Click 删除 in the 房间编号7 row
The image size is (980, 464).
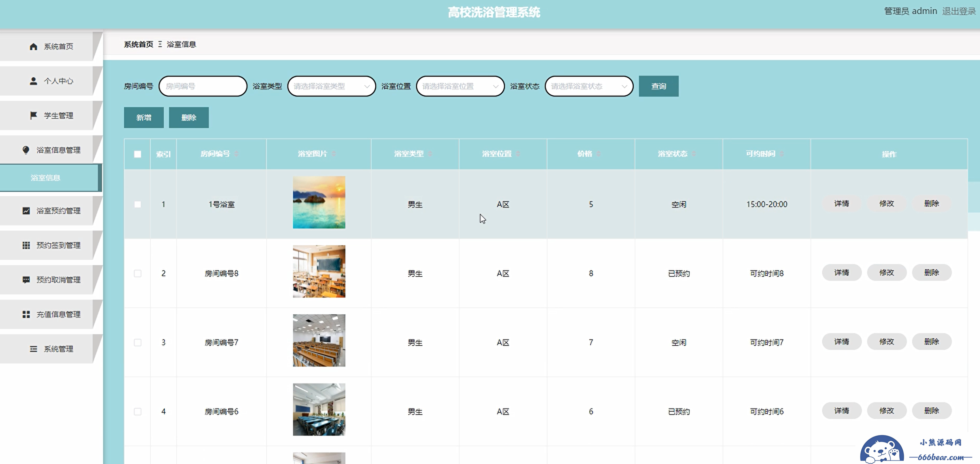pyautogui.click(x=932, y=342)
